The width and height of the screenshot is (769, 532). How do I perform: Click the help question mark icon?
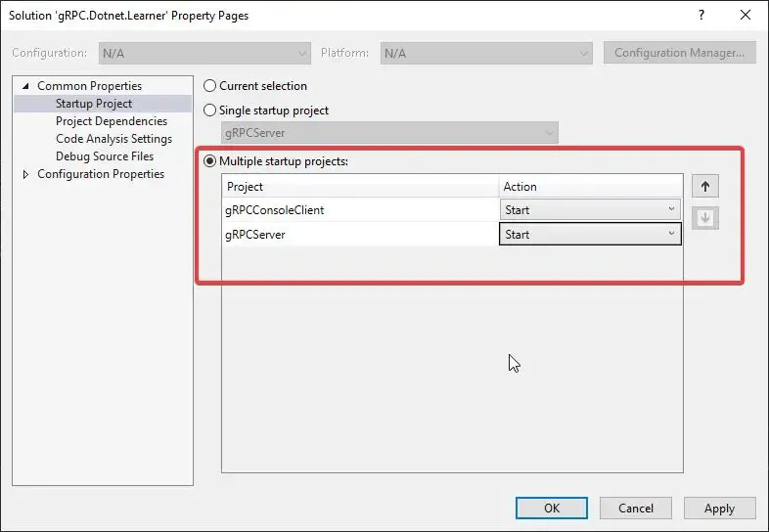(x=701, y=15)
